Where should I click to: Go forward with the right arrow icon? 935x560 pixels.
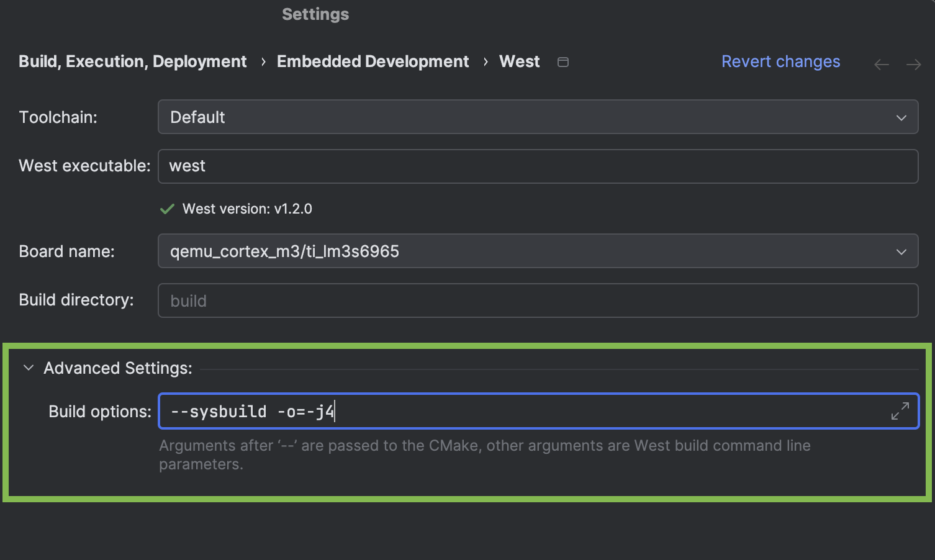[913, 65]
